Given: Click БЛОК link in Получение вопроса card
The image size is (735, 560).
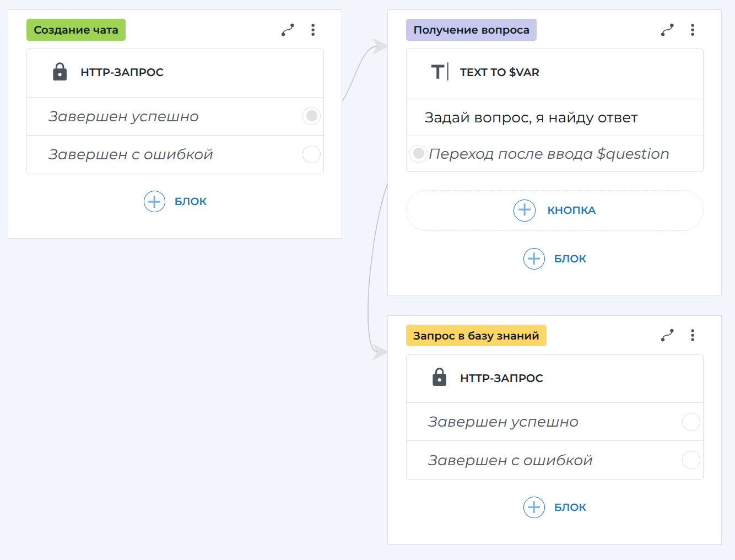Looking at the screenshot, I should (570, 259).
